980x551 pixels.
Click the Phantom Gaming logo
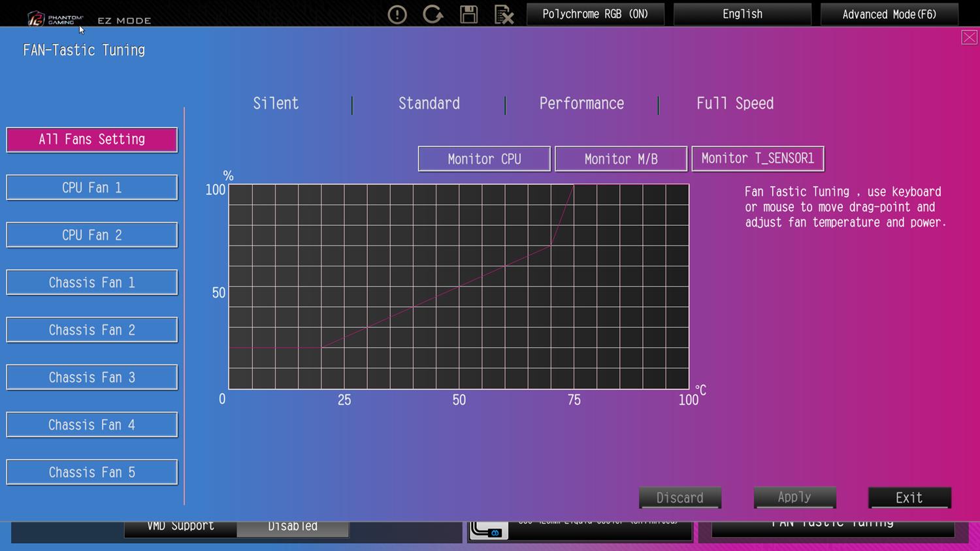(56, 19)
